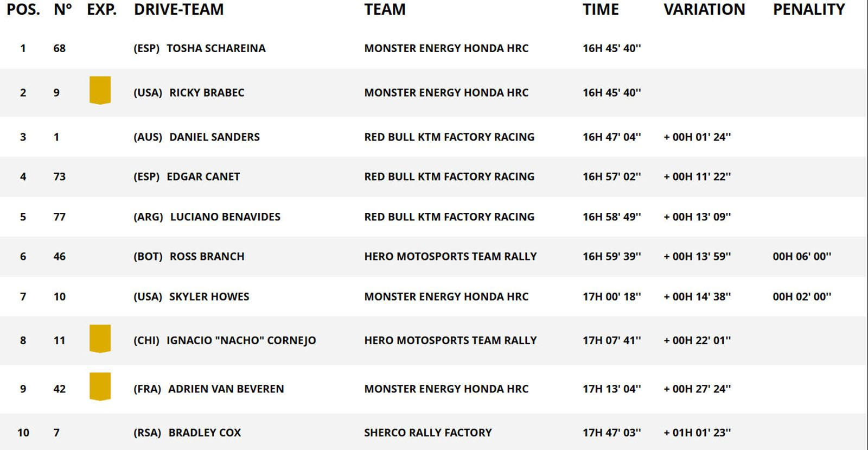Click the TEAM column header

tap(385, 10)
